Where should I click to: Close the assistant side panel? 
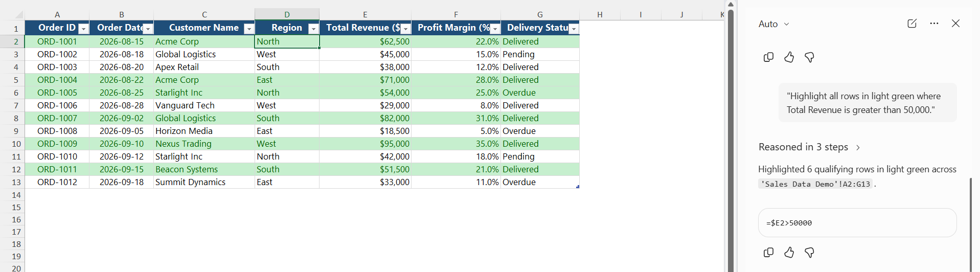tap(955, 24)
